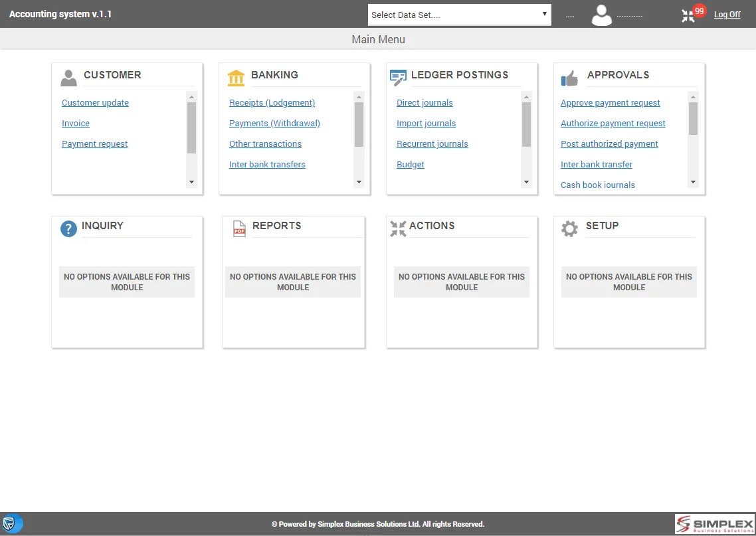The height and width of the screenshot is (536, 756).
Task: Click the Log Off link
Action: (727, 15)
